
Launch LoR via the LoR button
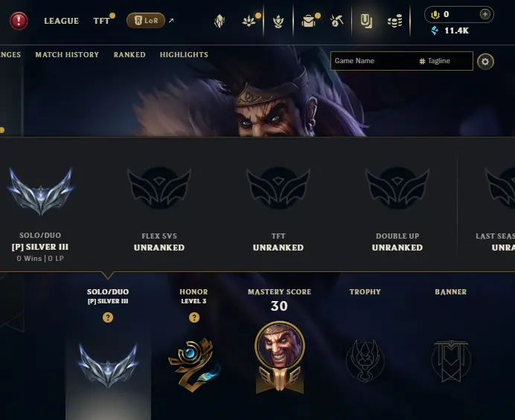tap(146, 21)
